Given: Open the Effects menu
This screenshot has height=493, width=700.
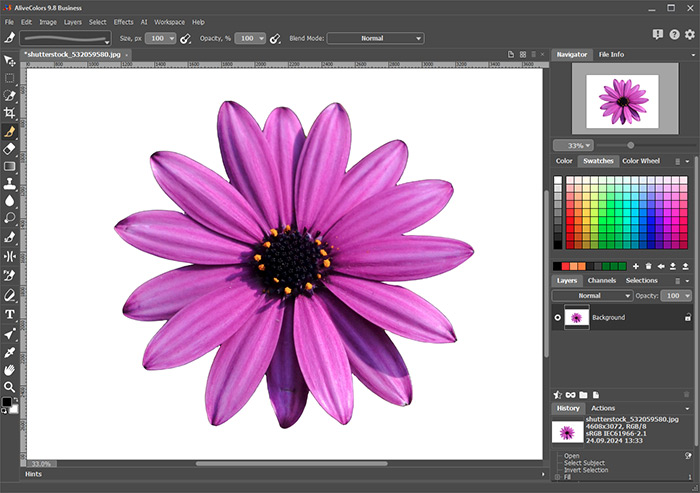Looking at the screenshot, I should point(123,22).
